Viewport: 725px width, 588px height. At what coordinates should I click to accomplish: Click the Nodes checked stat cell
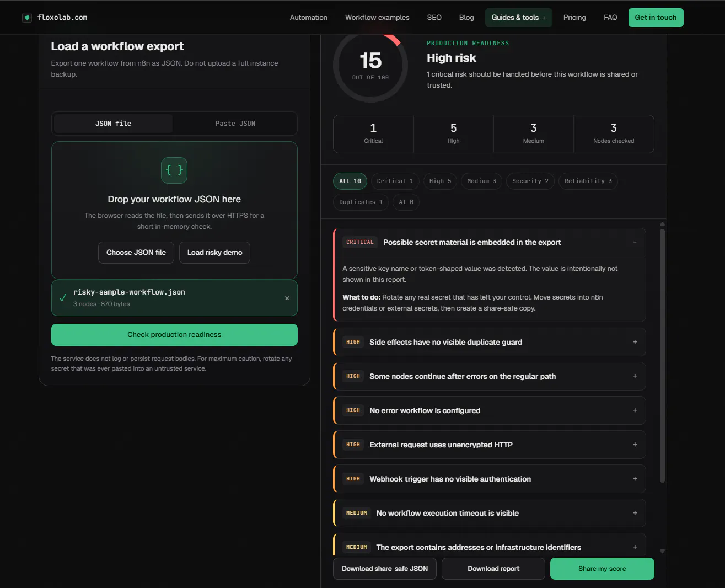coord(614,133)
